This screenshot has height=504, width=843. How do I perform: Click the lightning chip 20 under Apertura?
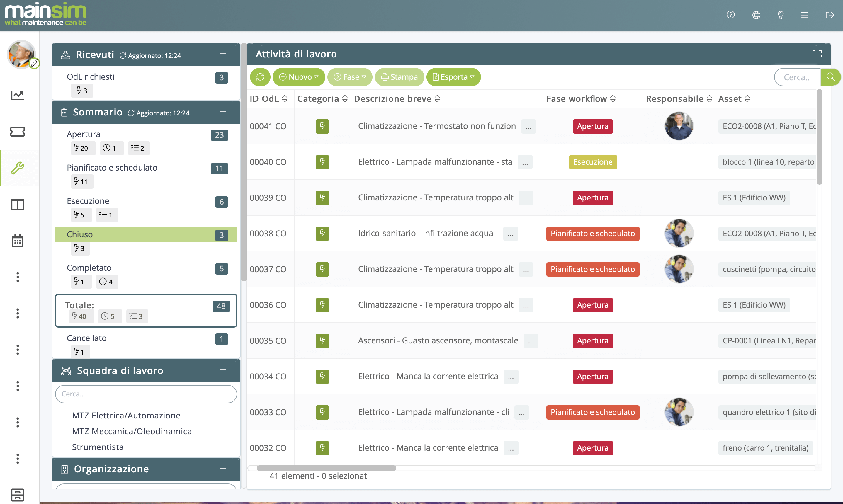pos(83,148)
